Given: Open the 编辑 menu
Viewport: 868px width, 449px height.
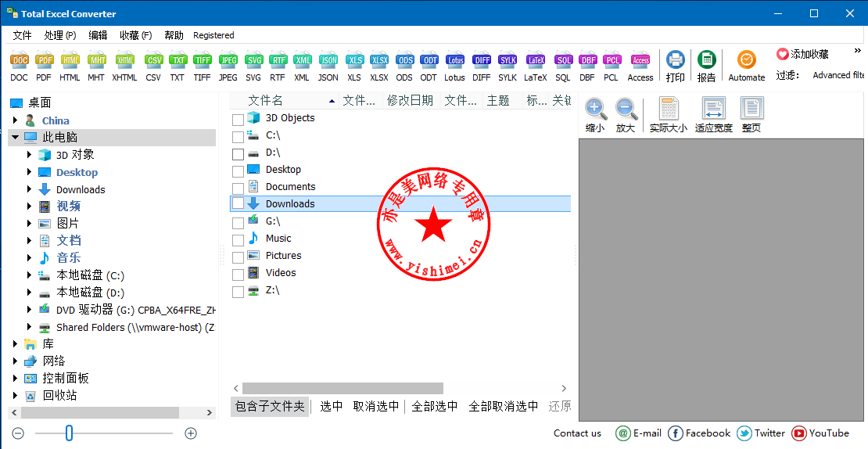Looking at the screenshot, I should pyautogui.click(x=98, y=35).
